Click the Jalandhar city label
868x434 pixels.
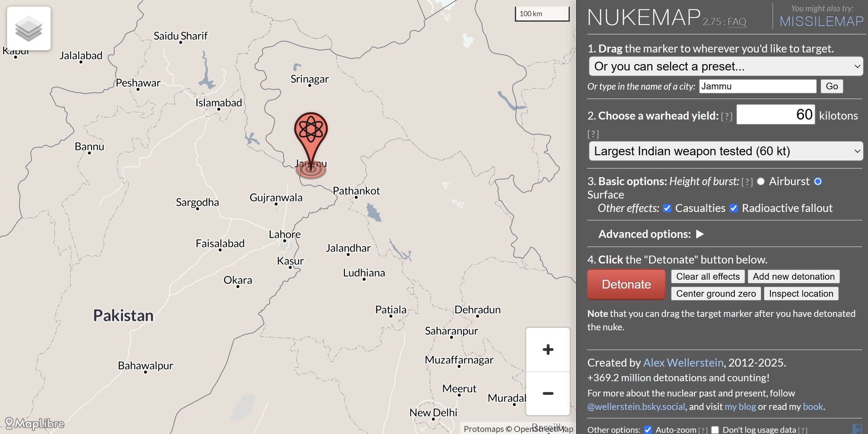pos(348,248)
